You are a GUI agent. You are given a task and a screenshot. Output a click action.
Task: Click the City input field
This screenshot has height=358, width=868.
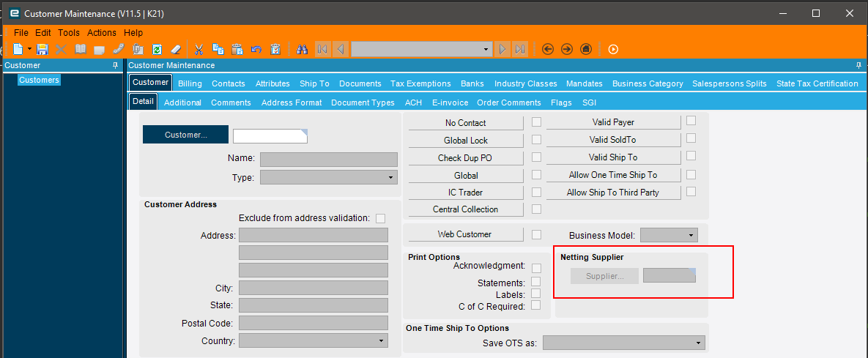coord(314,288)
